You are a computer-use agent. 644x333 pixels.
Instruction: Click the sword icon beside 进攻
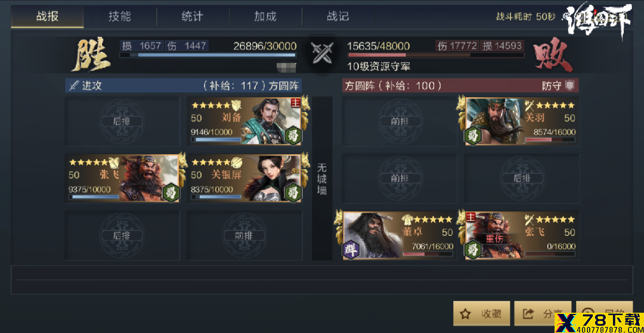tap(74, 85)
